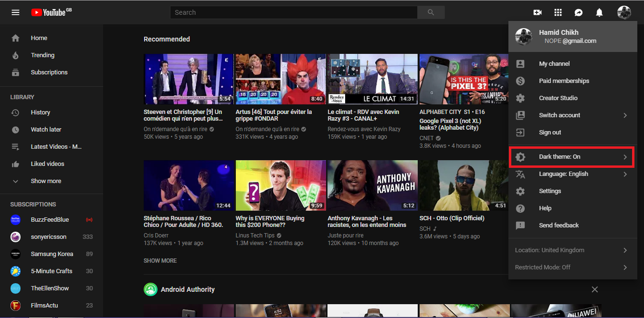Dismiss the Android Authority section
Image resolution: width=644 pixels, height=318 pixels.
click(x=594, y=289)
